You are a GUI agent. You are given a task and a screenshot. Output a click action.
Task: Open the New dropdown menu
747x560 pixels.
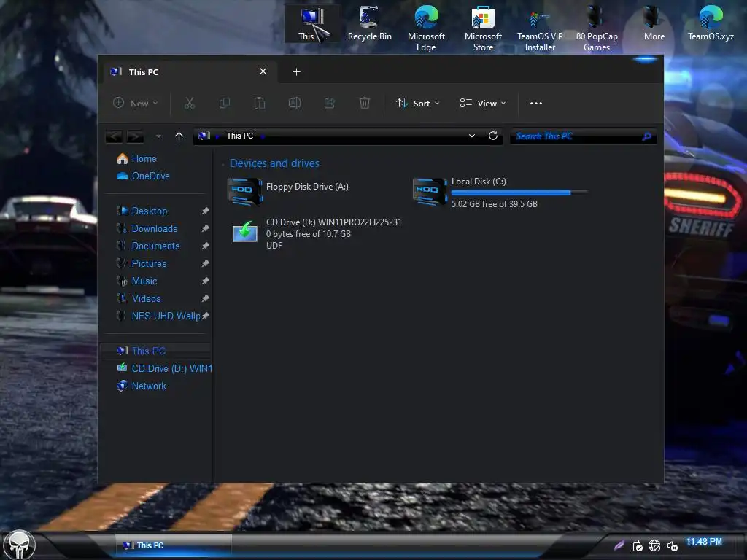coord(135,103)
